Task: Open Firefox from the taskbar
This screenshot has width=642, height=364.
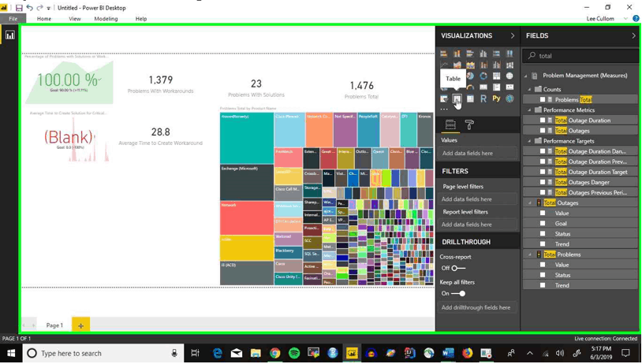Action: 467,353
